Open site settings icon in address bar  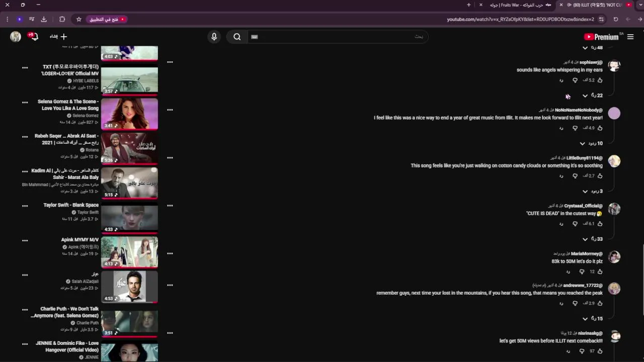[601, 19]
